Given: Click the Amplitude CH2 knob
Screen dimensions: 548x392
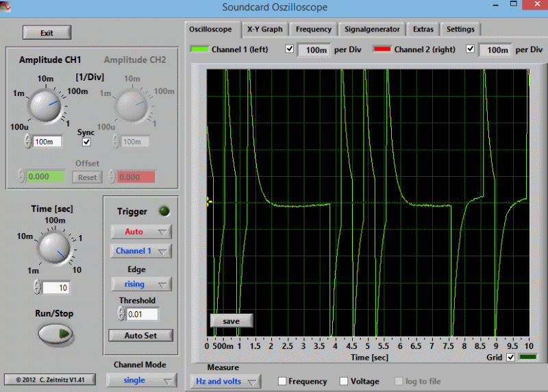Looking at the screenshot, I should pos(132,106).
